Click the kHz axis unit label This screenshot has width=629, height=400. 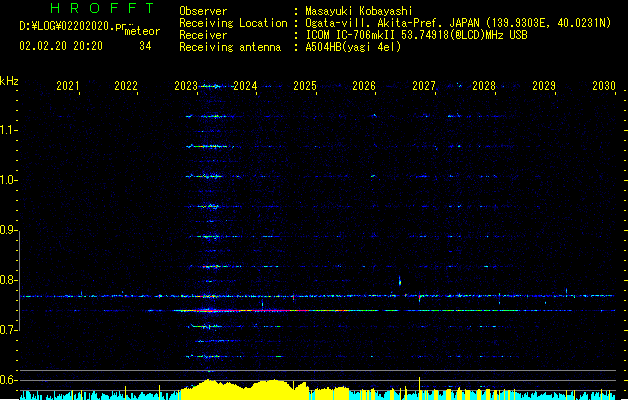(9, 81)
